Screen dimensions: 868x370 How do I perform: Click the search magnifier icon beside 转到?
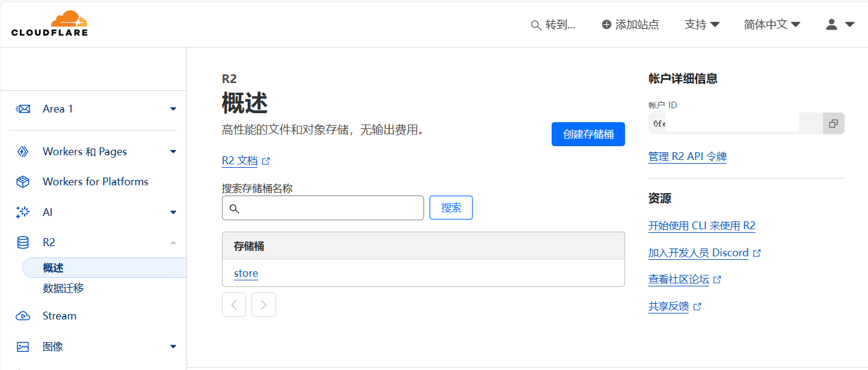pyautogui.click(x=536, y=25)
